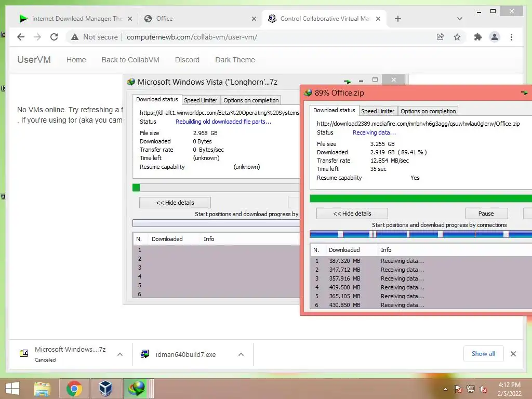Image resolution: width=532 pixels, height=399 pixels.
Task: Go forward using the browser forward arrow
Action: click(37, 37)
